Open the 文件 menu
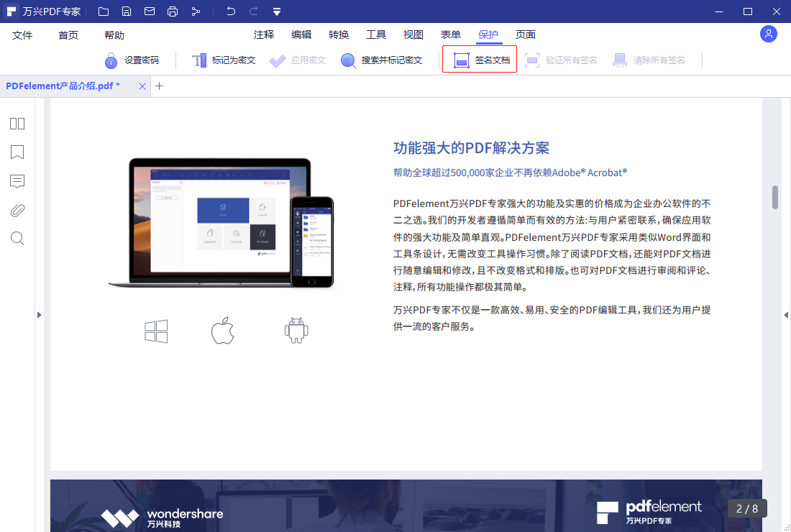The image size is (791, 532). coord(22,34)
